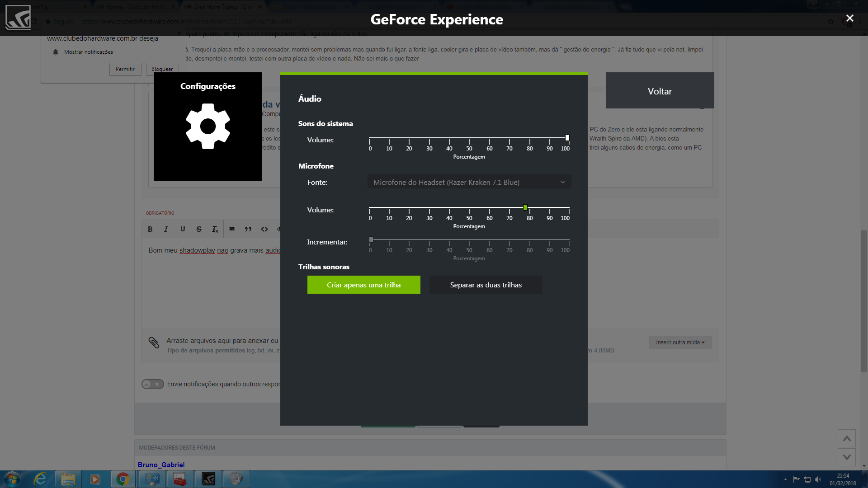The image size is (868, 488).
Task: Click the Sons do sistema volume slider handle
Action: [567, 138]
